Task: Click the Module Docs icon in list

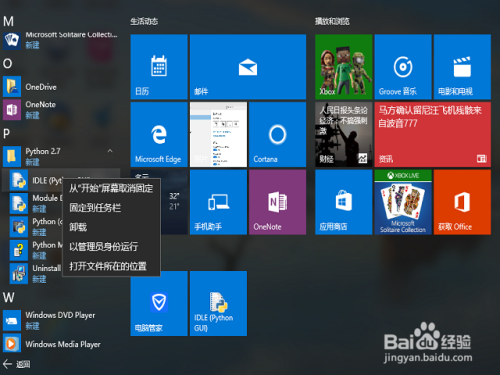Action: coord(19,203)
